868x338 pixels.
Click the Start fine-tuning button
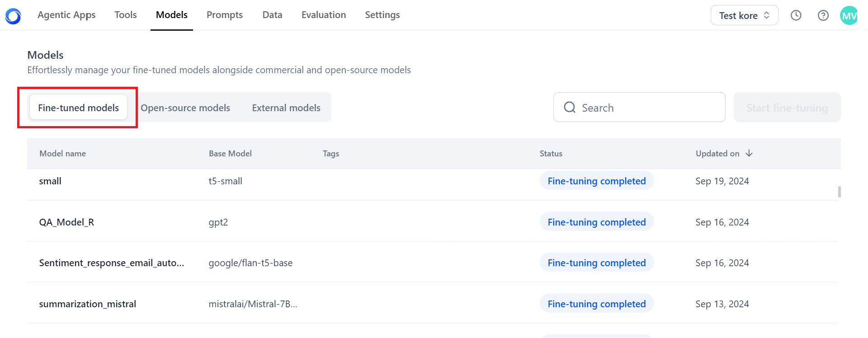pyautogui.click(x=787, y=108)
